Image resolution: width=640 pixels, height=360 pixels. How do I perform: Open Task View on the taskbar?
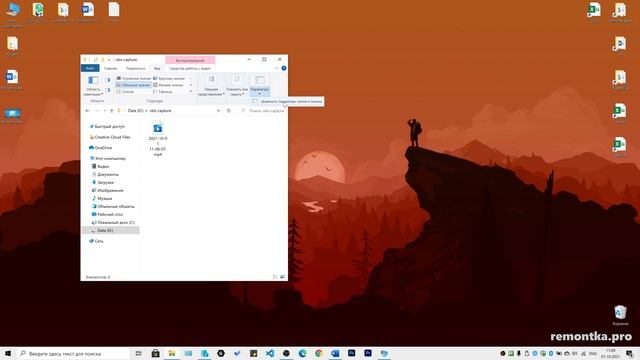pyautogui.click(x=139, y=353)
